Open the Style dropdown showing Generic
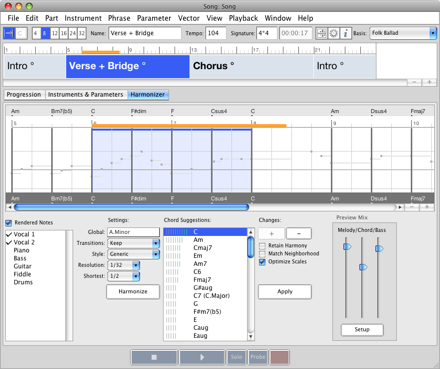Viewport: 440px width, 369px height. click(133, 254)
